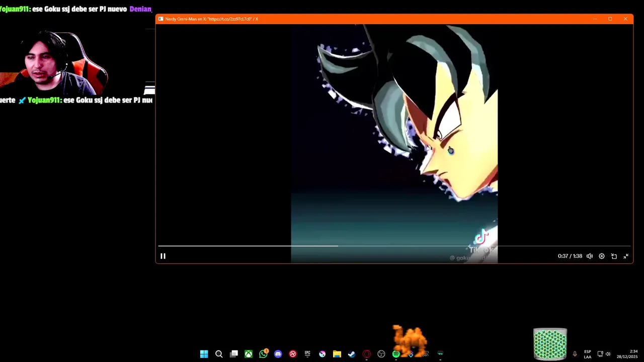Open the system tray volume control
Viewport: 644px width, 362px height.
coord(608,354)
